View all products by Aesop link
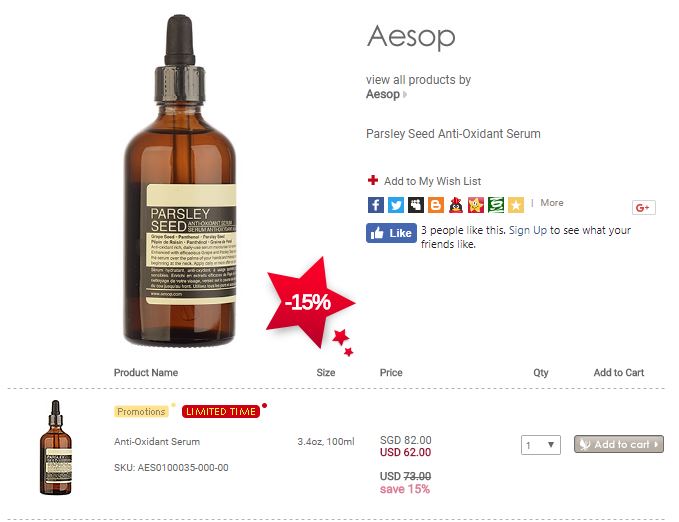 pyautogui.click(x=418, y=87)
